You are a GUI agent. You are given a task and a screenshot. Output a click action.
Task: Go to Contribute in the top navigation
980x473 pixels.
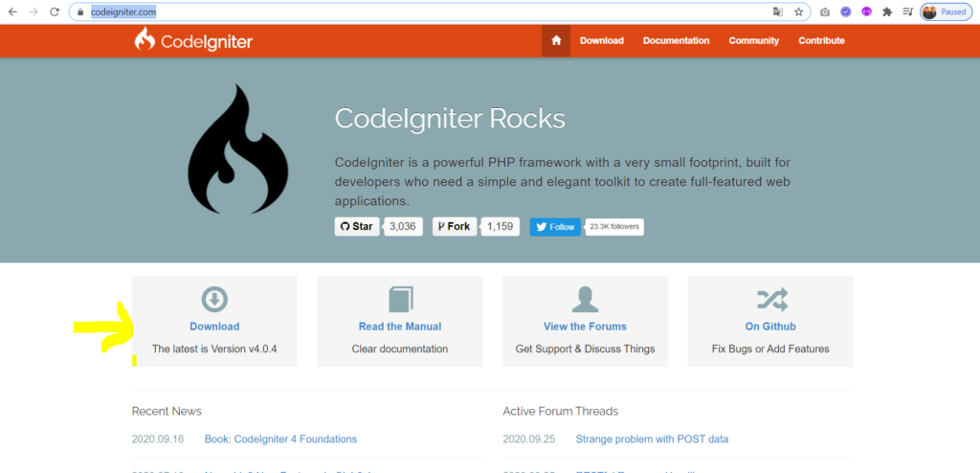821,40
